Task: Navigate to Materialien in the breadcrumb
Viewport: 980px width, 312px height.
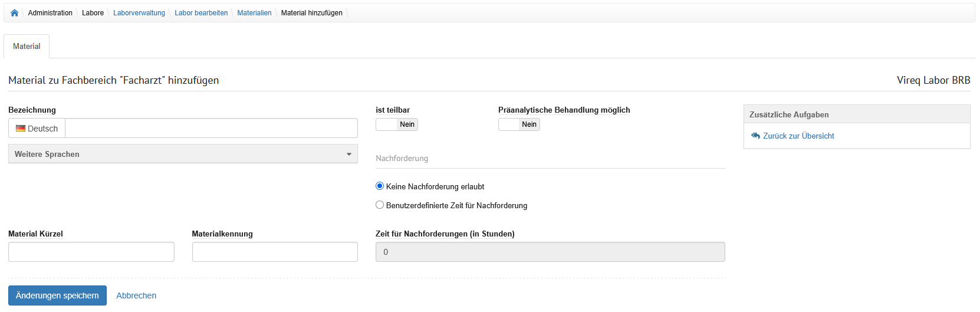Action: 254,13
